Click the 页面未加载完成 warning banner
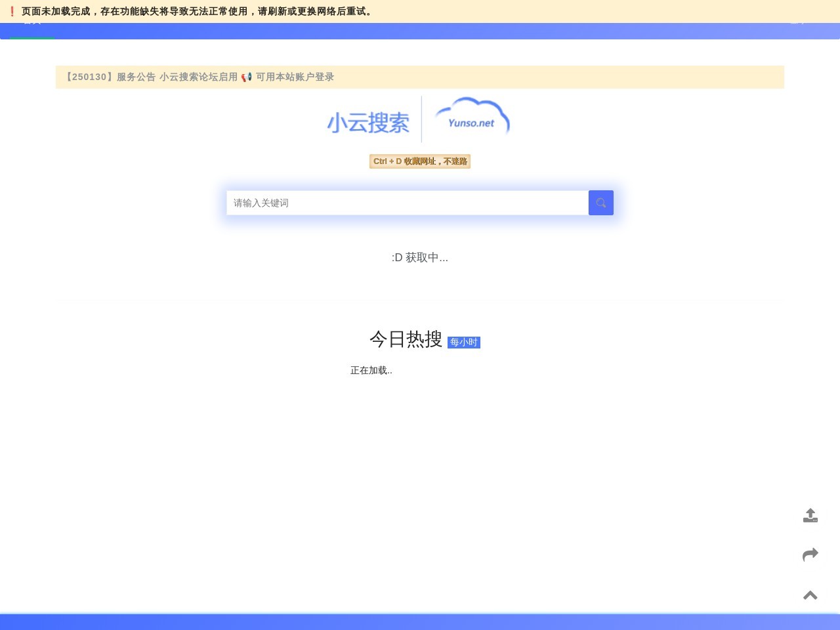The width and height of the screenshot is (840, 630). (420, 11)
